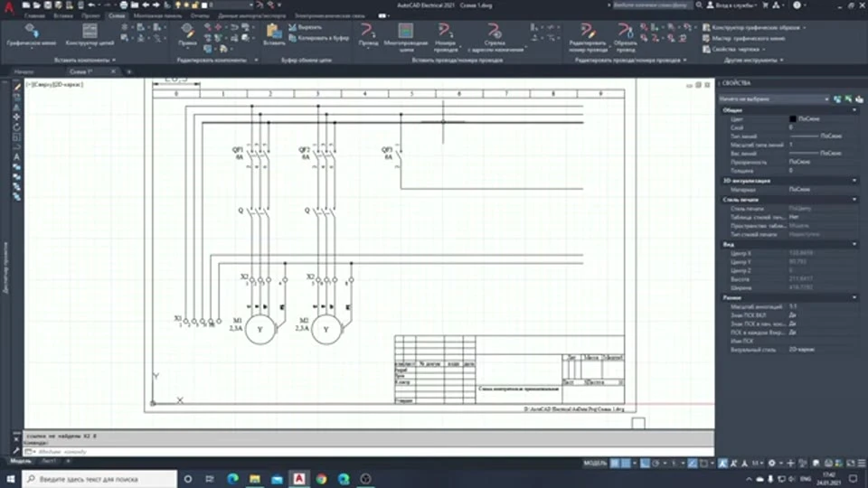Viewport: 868px width, 488px height.
Task: Click the Print icon in quick access toolbar
Action: [124, 5]
